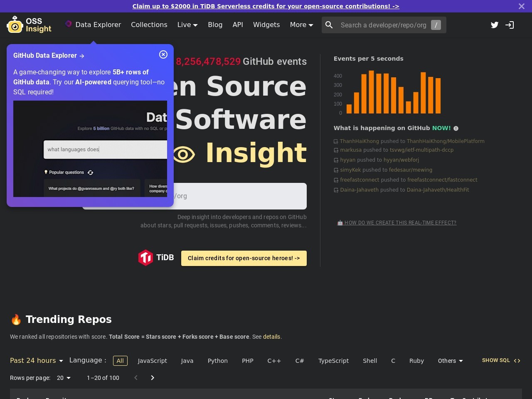Open the Live dropdown menu
532x399 pixels.
click(x=187, y=25)
